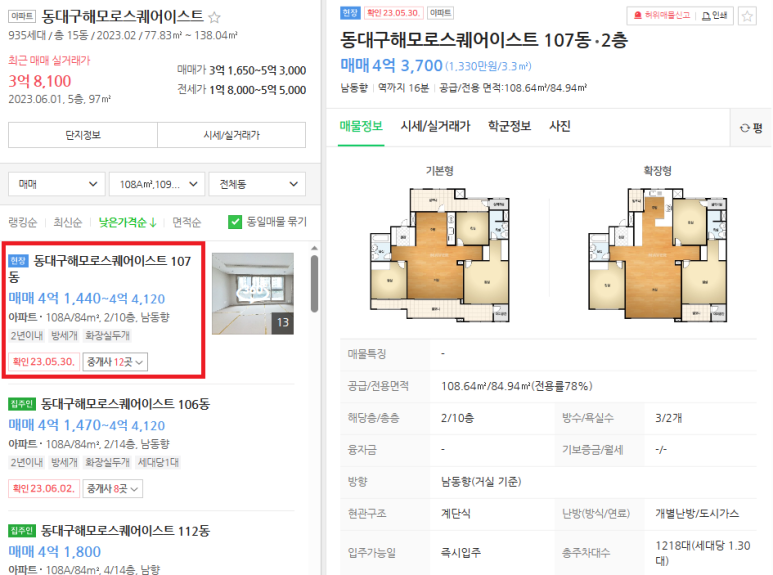Report false listing via 허위매물신고
773x575 pixels.
(x=662, y=16)
